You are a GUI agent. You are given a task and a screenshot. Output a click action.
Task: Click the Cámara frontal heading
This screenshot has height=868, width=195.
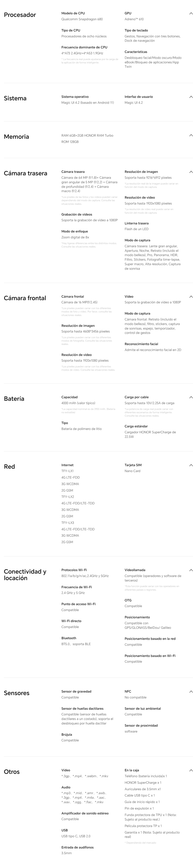tap(25, 298)
